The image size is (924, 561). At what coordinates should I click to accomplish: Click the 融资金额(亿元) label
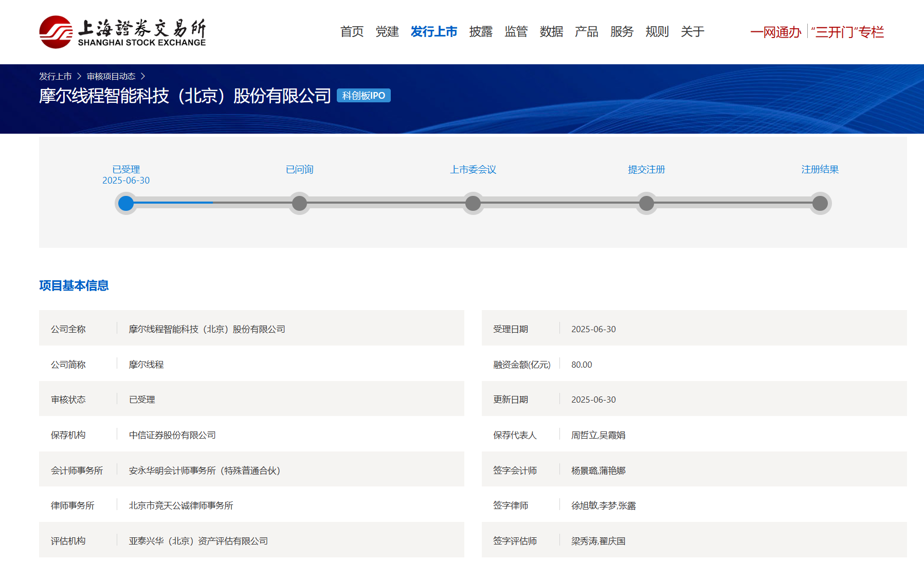(x=522, y=365)
